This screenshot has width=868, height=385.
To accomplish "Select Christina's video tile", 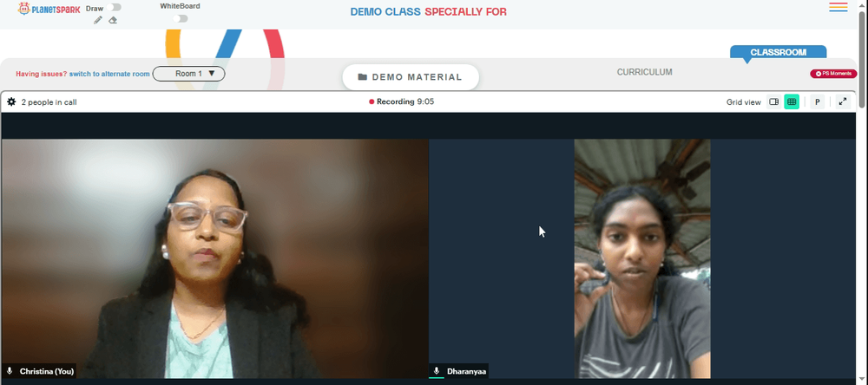I will point(214,259).
